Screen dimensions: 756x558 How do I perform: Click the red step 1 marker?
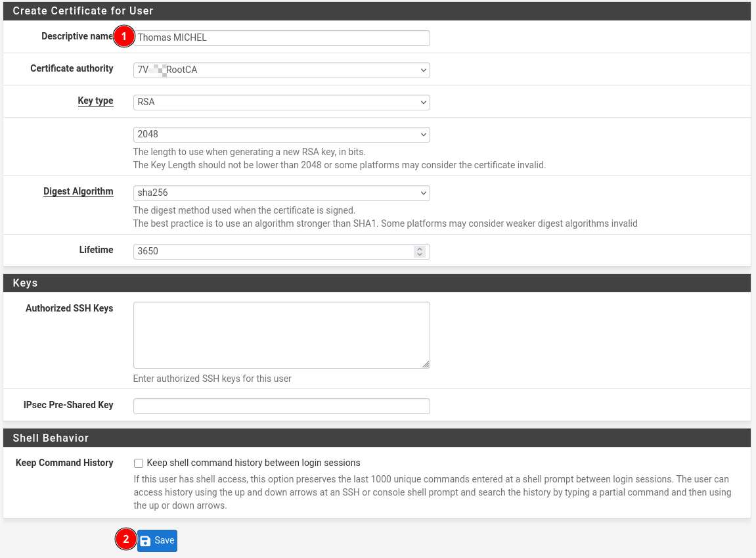coord(123,37)
